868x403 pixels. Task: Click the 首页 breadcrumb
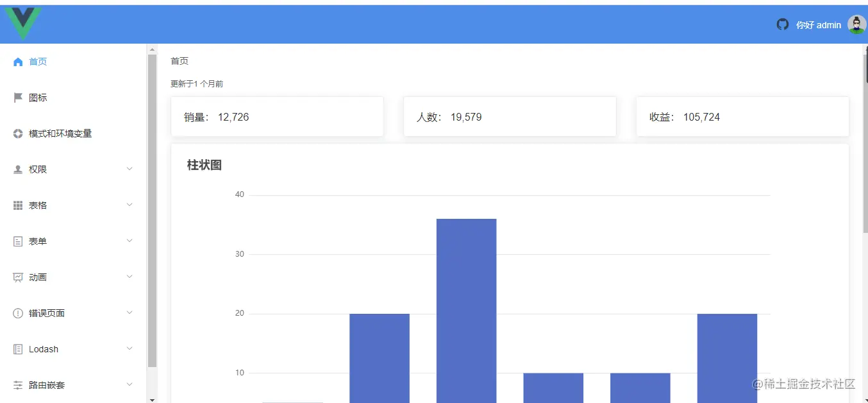coord(179,61)
